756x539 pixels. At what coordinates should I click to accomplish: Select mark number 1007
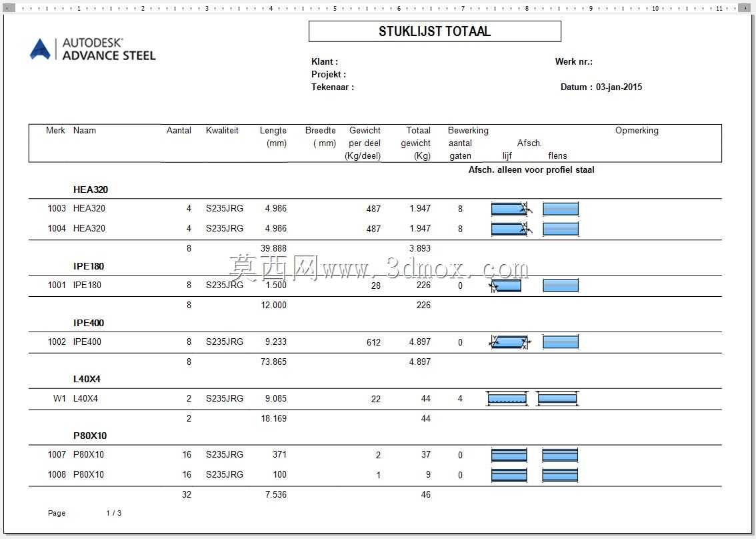tap(57, 454)
